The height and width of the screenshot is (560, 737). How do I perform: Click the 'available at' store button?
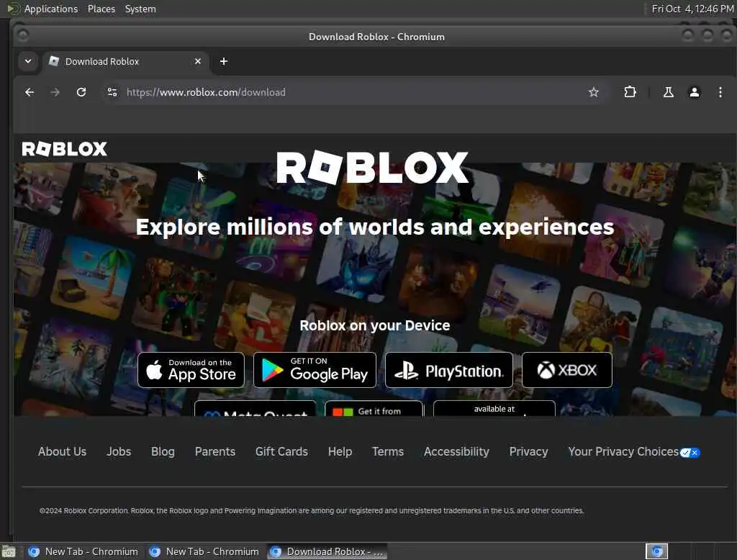[494, 409]
